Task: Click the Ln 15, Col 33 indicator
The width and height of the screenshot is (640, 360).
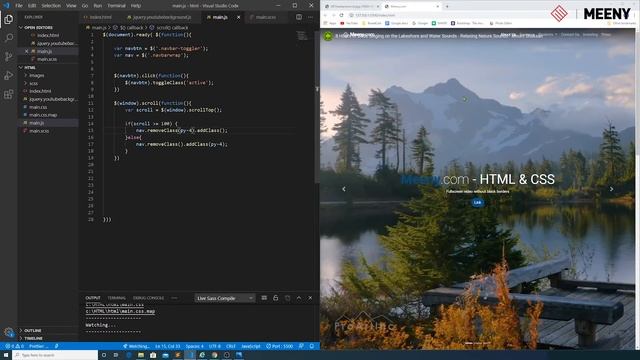Action: (x=168, y=346)
